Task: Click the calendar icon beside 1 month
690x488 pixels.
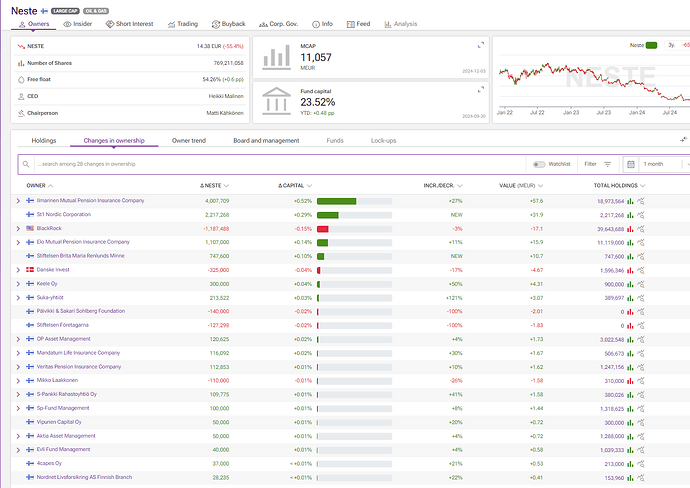Action: (x=631, y=164)
